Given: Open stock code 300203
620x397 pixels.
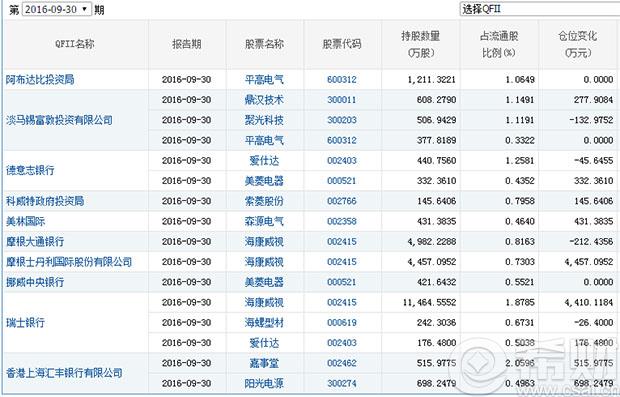Looking at the screenshot, I should coord(342,120).
